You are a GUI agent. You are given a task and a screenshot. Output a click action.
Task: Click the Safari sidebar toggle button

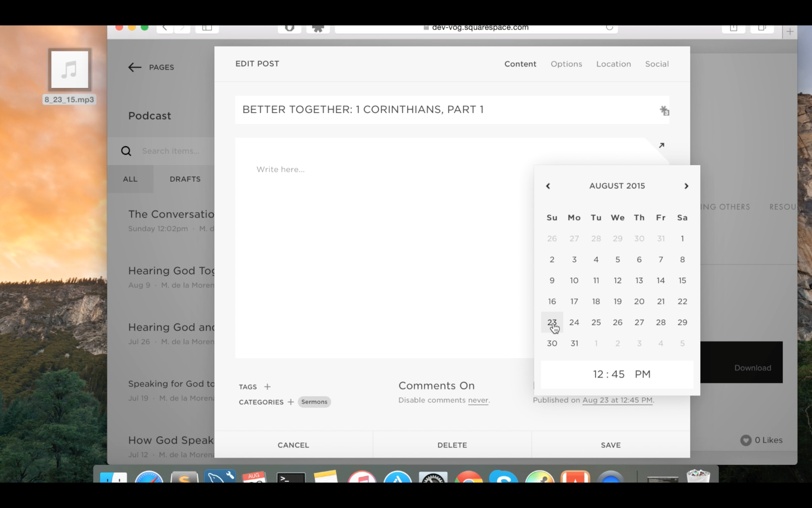207,28
